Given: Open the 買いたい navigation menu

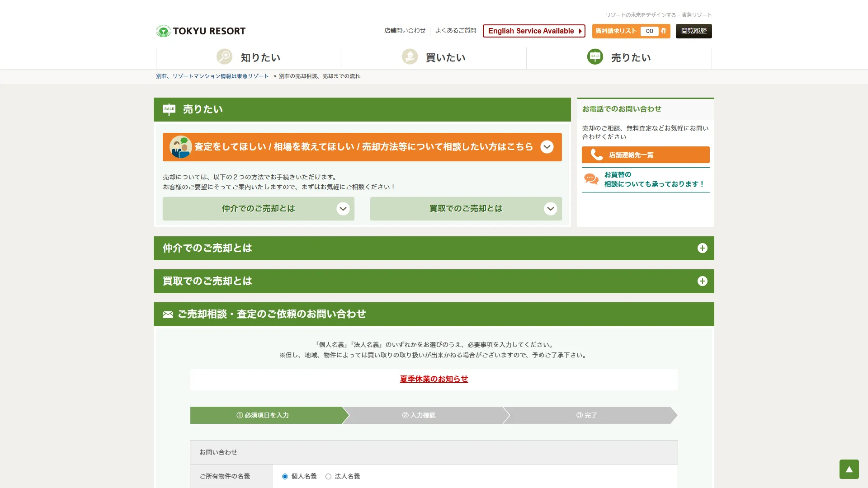Looking at the screenshot, I should pos(434,57).
